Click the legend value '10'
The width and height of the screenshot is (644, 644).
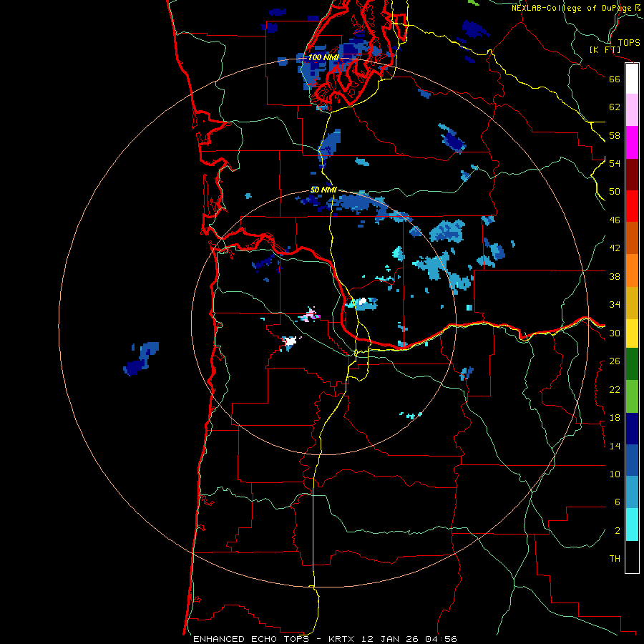click(615, 474)
